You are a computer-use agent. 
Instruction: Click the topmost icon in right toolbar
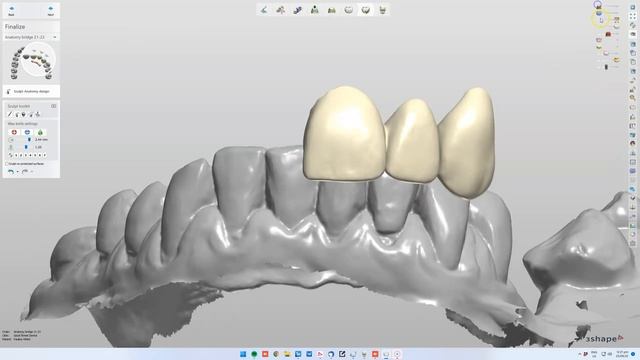[x=633, y=7]
